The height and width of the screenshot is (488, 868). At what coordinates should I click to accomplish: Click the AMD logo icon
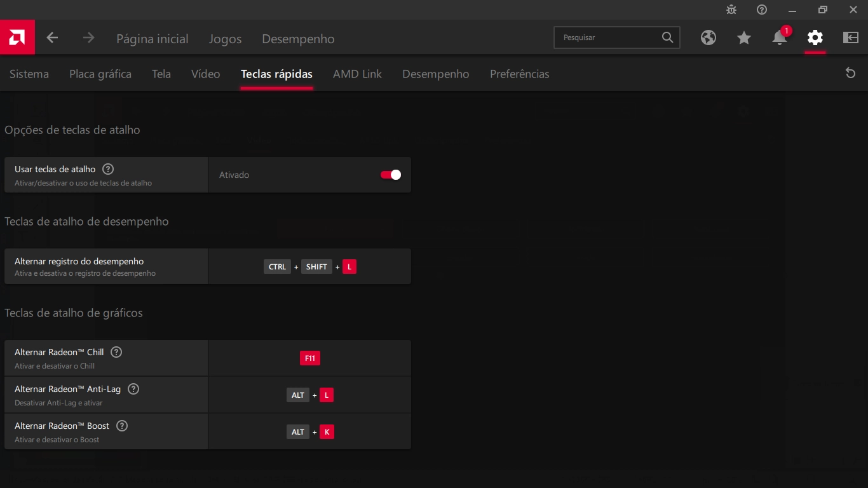click(x=17, y=37)
